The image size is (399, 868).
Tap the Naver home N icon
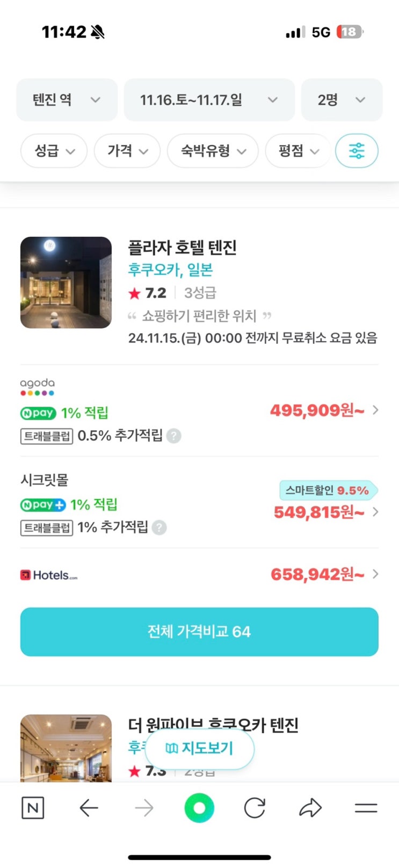pos(32,808)
